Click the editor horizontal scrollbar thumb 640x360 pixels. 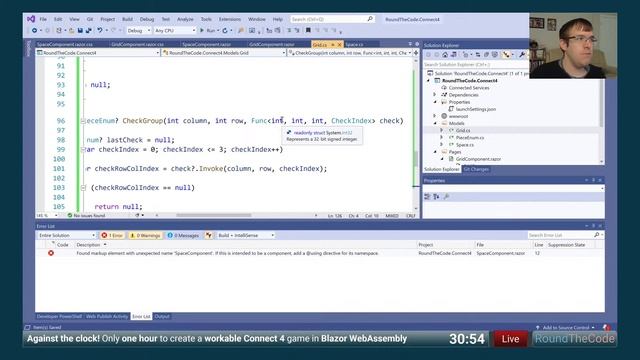coord(213,216)
